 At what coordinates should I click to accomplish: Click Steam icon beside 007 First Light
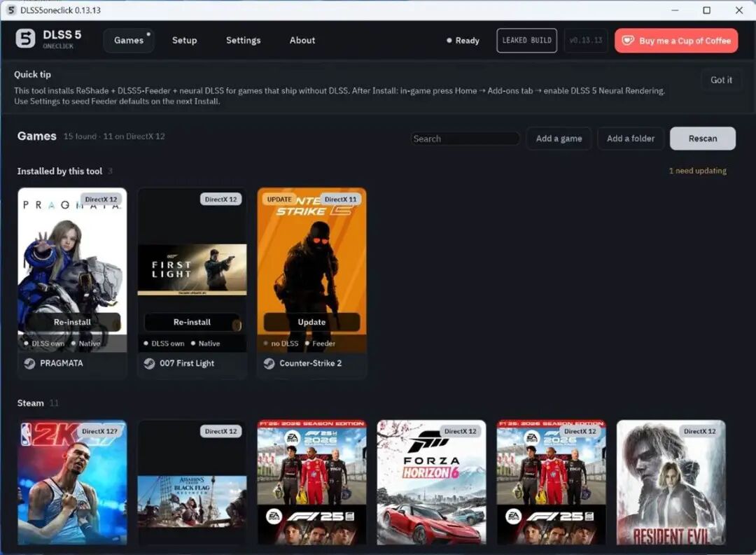pos(149,363)
